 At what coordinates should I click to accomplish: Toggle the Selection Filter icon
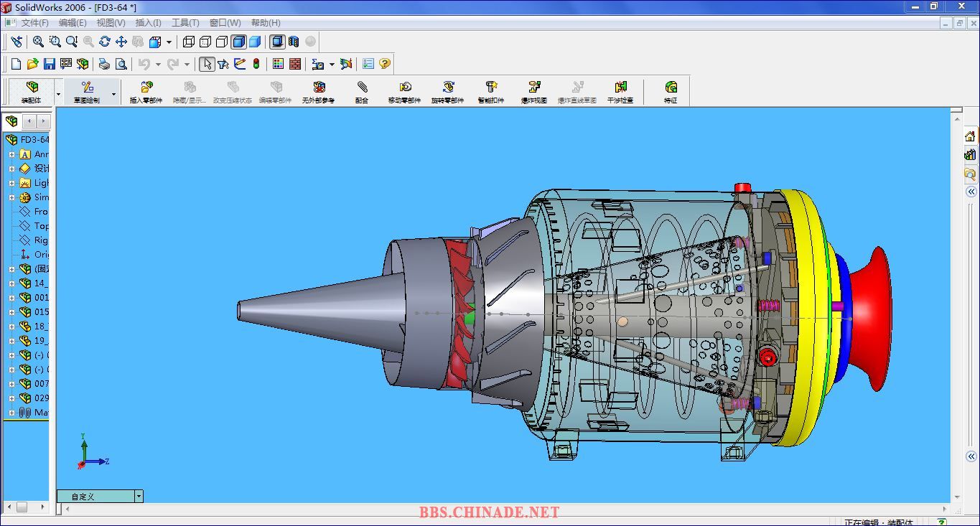tap(223, 64)
